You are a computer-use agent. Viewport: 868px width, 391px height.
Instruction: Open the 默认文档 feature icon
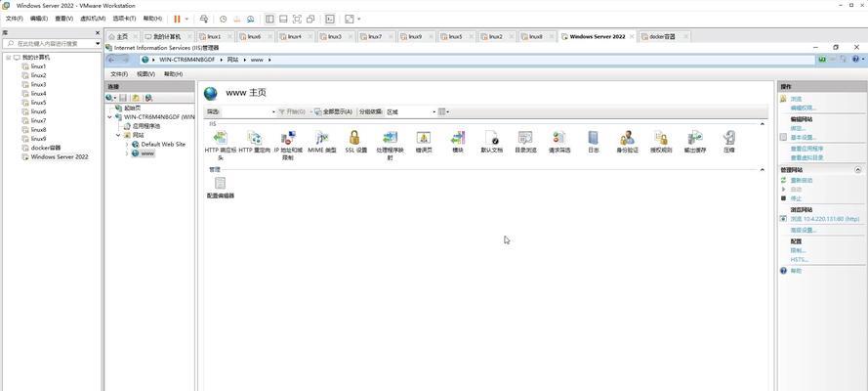[491, 138]
